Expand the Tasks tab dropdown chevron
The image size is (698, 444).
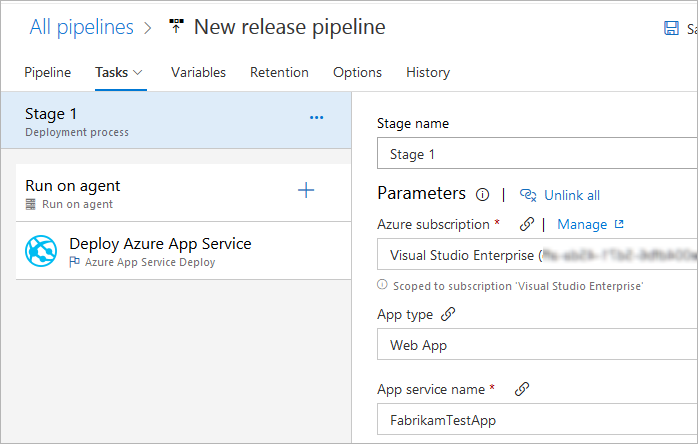point(138,72)
